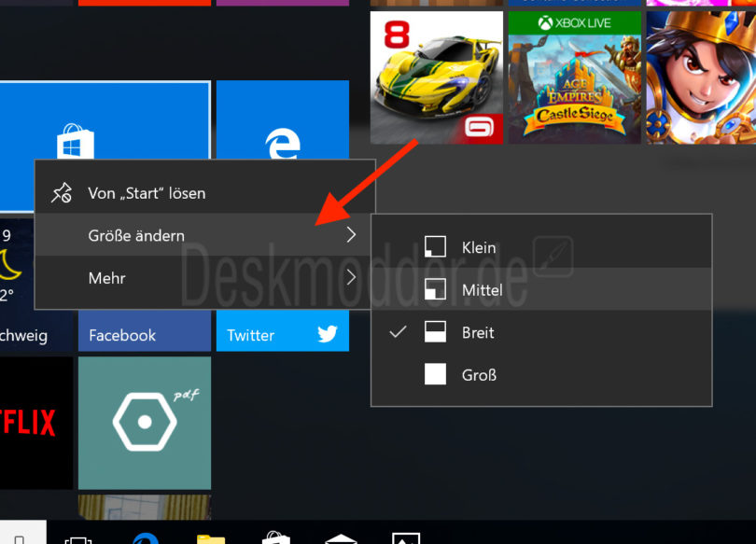Open the teal PDF app tile
The width and height of the screenshot is (756, 544).
pos(145,423)
